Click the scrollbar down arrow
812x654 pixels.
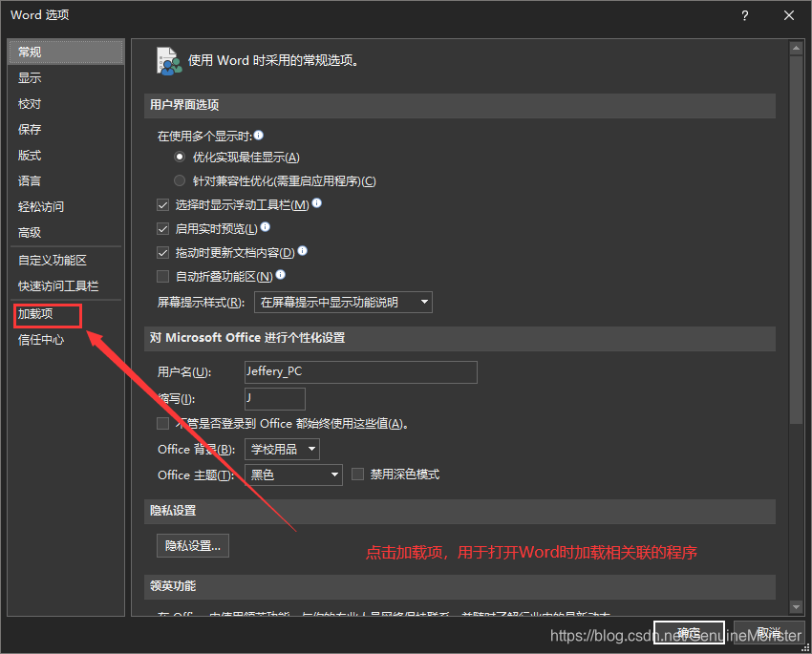[796, 607]
